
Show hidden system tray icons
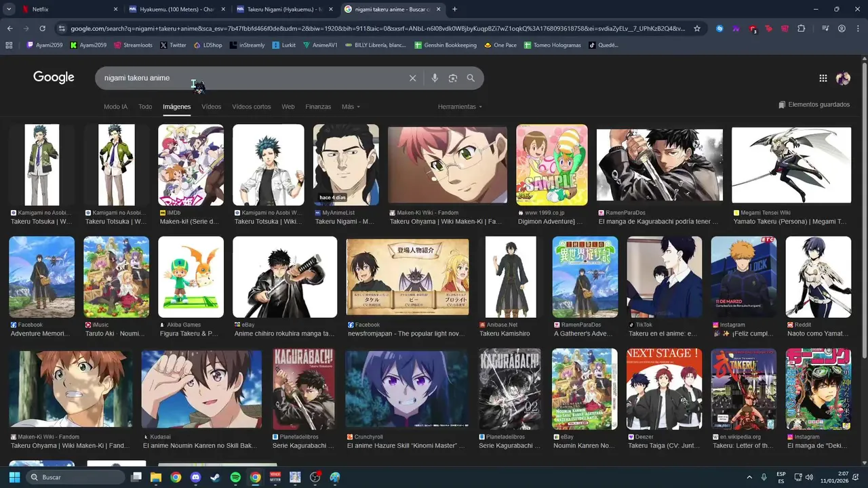coord(749,477)
